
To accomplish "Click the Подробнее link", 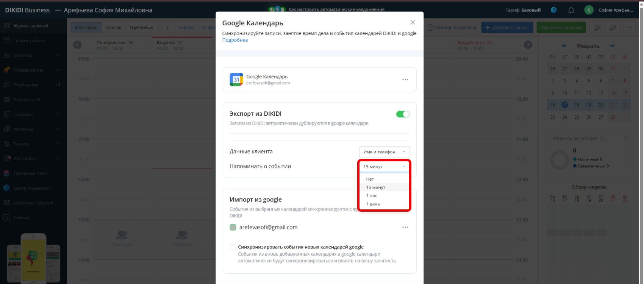I will 235,40.
